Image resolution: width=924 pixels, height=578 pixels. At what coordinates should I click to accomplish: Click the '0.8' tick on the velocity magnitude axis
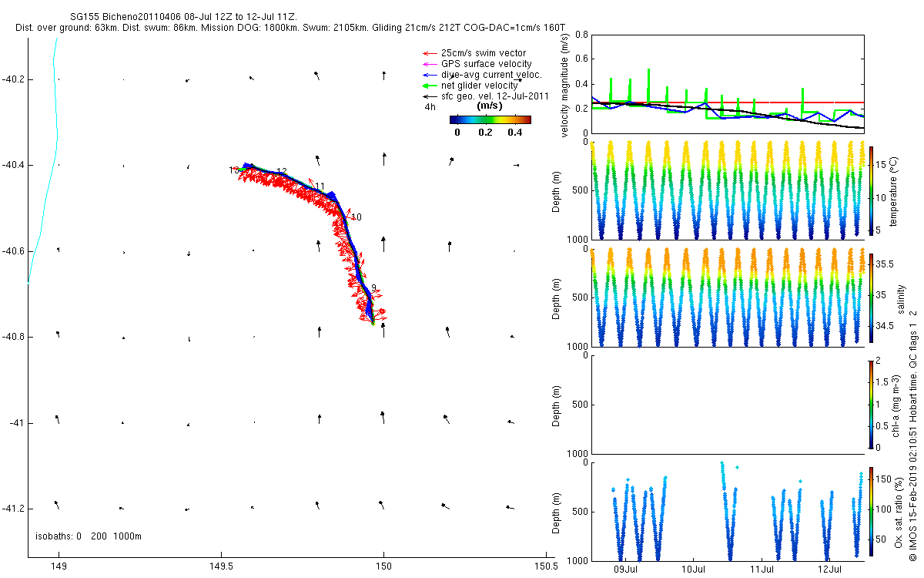(x=582, y=35)
